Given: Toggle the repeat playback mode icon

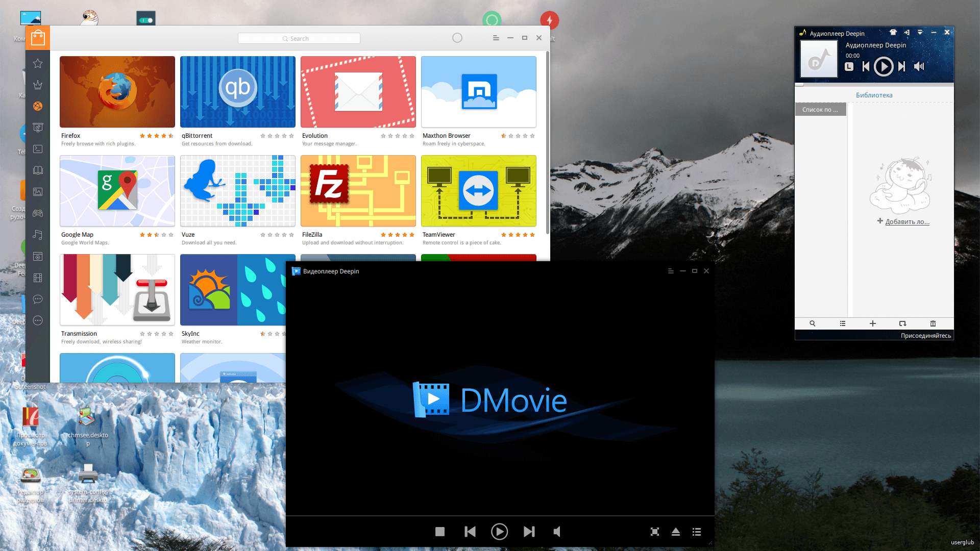Looking at the screenshot, I should (902, 323).
